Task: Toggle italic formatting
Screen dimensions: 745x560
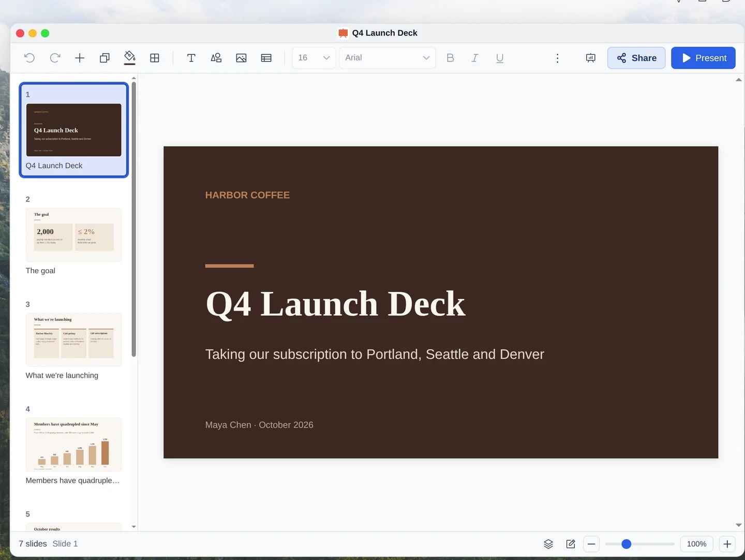Action: pos(475,58)
